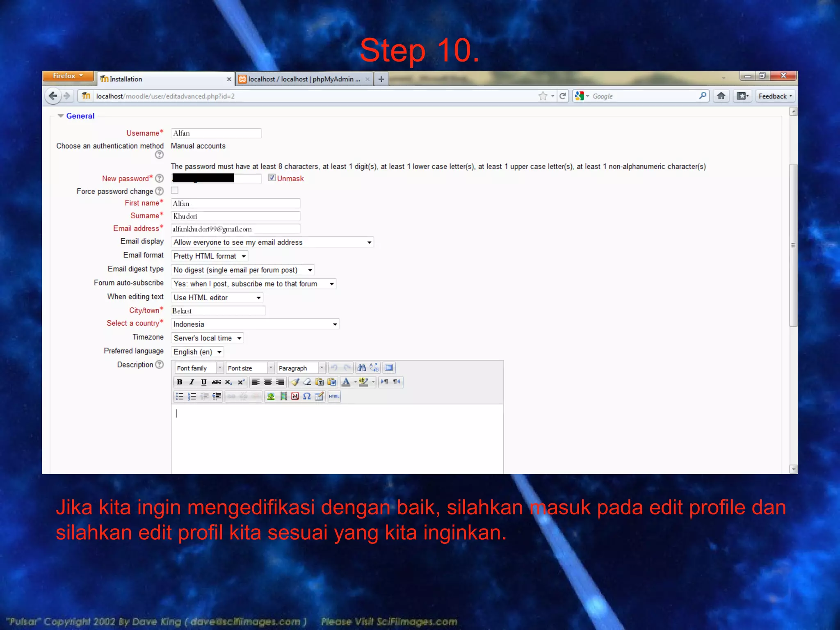Open the Feedback menu

coord(775,96)
